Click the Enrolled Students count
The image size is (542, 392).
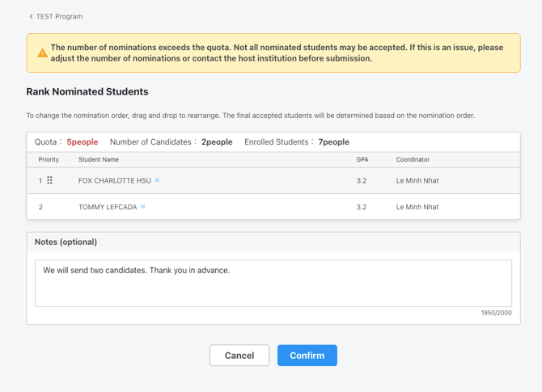(x=333, y=142)
